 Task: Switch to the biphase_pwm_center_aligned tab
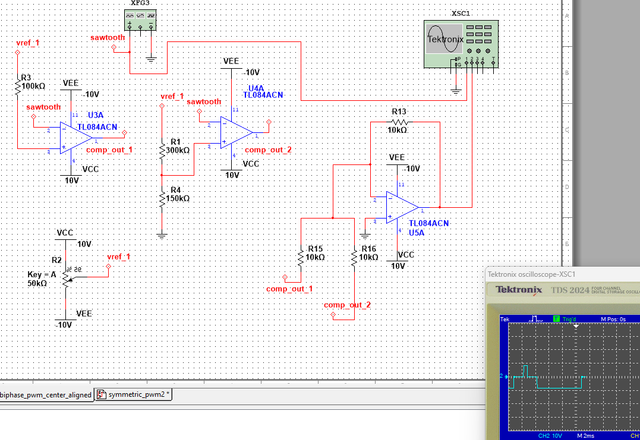46,395
